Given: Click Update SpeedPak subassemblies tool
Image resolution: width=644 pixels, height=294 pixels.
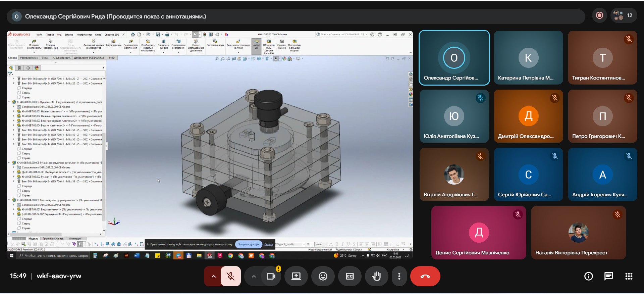Looking at the screenshot, I should 269,47.
